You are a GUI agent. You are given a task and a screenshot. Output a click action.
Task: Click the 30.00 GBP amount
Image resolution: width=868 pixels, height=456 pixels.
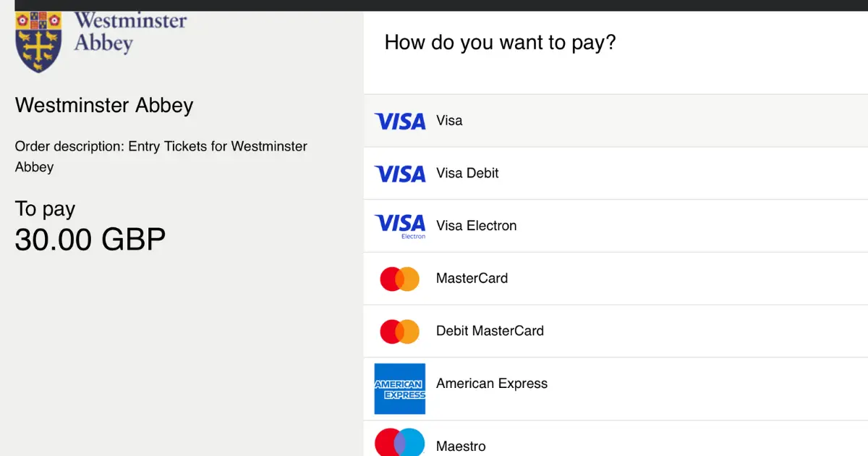click(x=90, y=240)
